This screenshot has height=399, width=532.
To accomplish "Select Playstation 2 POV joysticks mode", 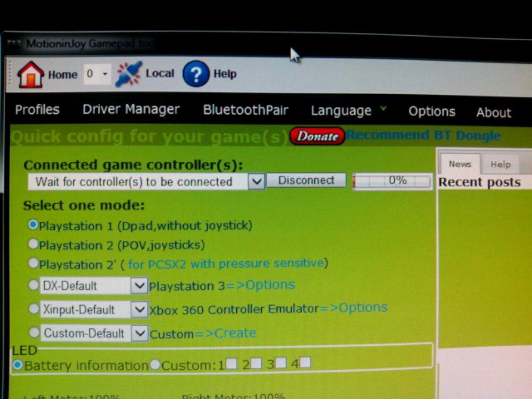I will click(x=33, y=243).
